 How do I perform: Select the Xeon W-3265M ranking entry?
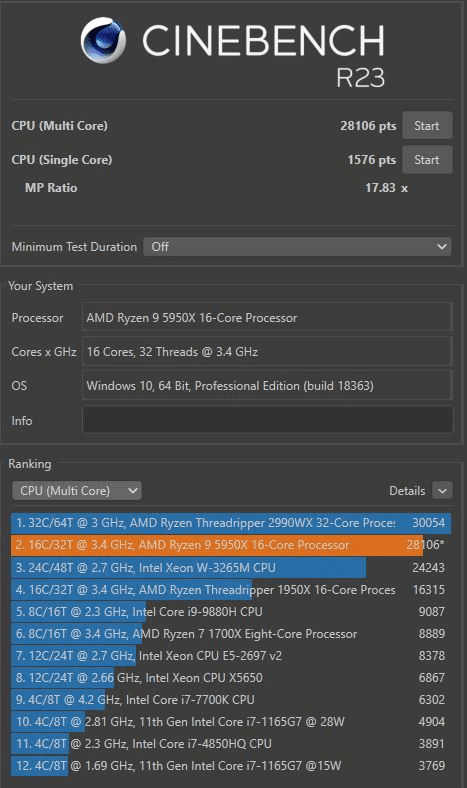231,567
